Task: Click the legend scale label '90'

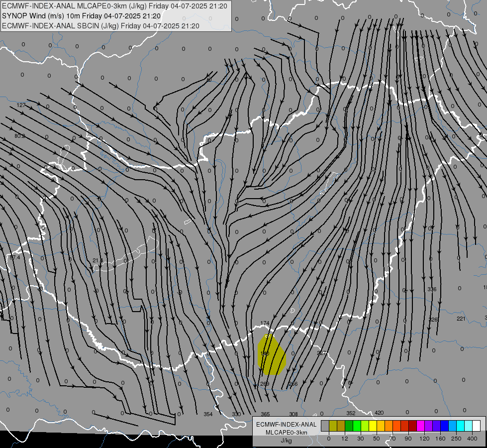Action: (408, 439)
